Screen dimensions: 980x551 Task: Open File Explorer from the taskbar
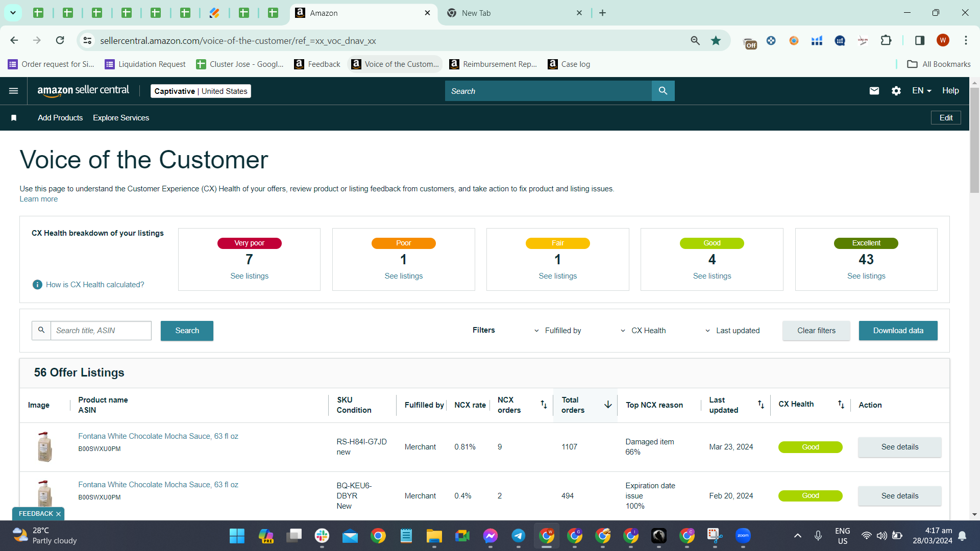(x=434, y=536)
